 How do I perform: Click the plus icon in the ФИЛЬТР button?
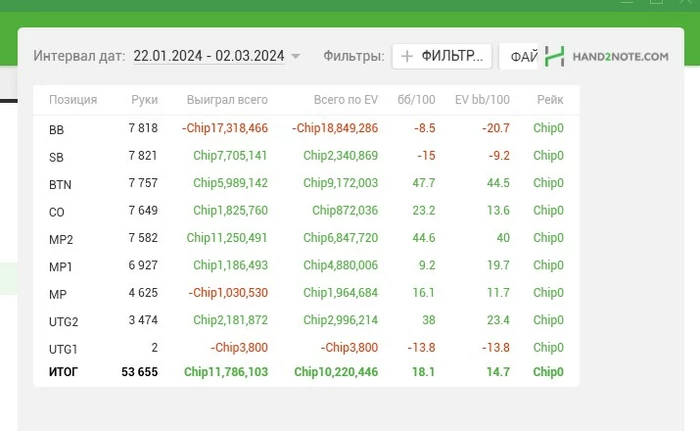pos(407,56)
